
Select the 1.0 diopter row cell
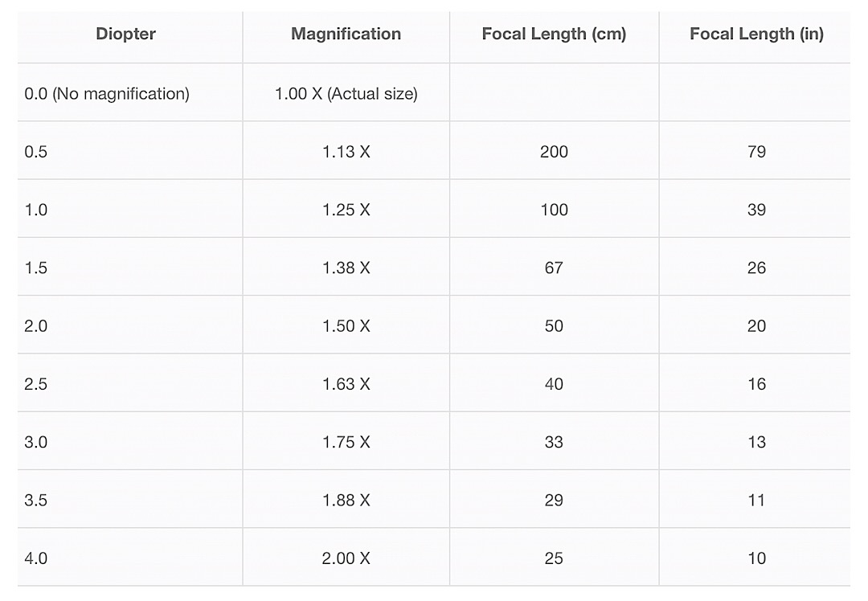point(36,210)
